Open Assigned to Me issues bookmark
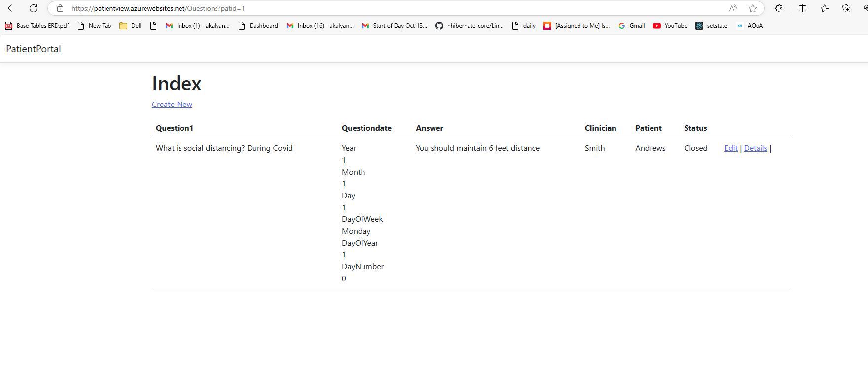868x386 pixels. coord(577,26)
